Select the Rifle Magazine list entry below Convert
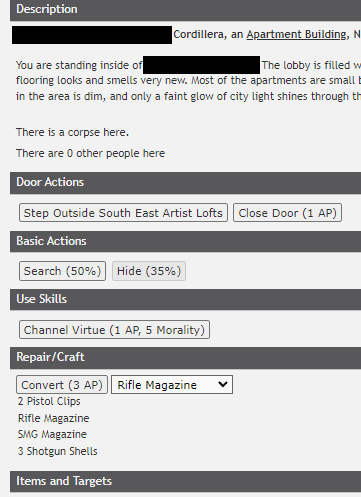 click(x=54, y=418)
